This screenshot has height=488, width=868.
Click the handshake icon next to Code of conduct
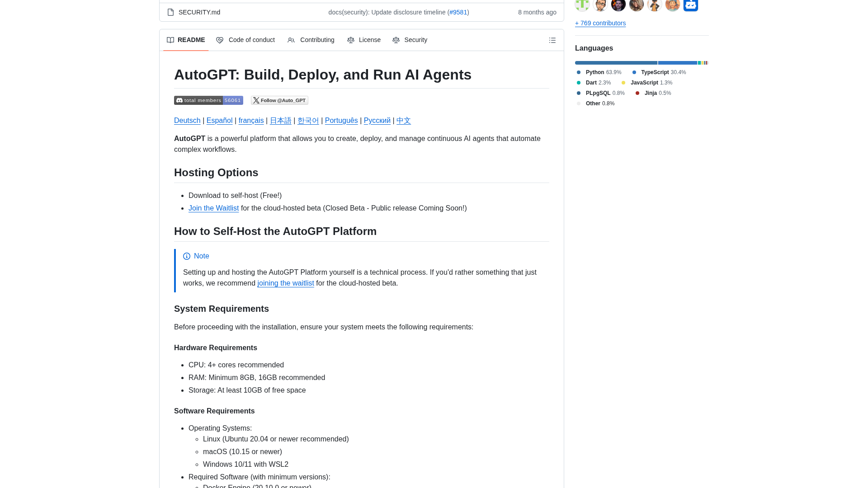pos(220,40)
